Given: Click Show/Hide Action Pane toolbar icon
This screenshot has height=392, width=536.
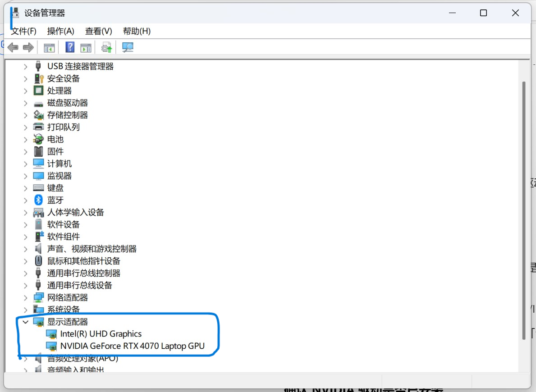Looking at the screenshot, I should [86, 47].
